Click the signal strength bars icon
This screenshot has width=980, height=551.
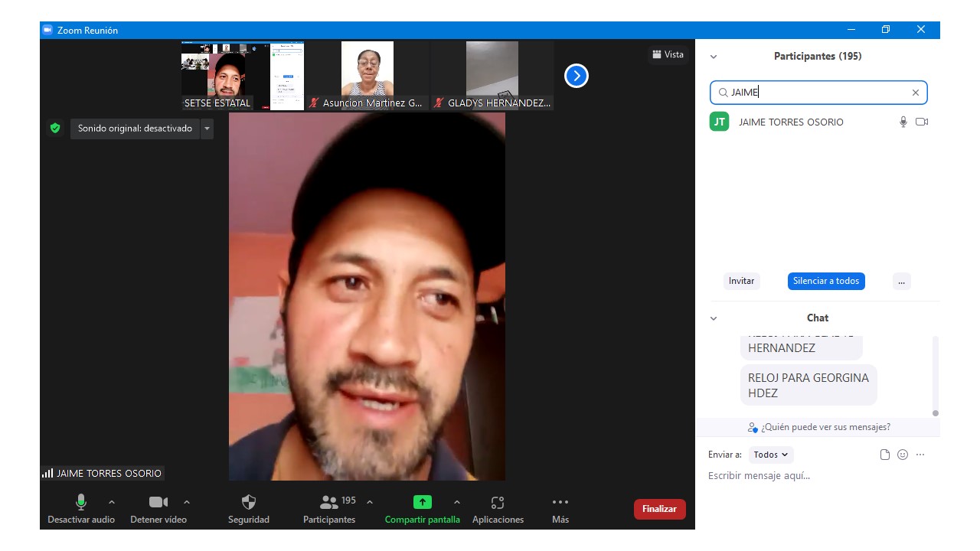tap(47, 473)
